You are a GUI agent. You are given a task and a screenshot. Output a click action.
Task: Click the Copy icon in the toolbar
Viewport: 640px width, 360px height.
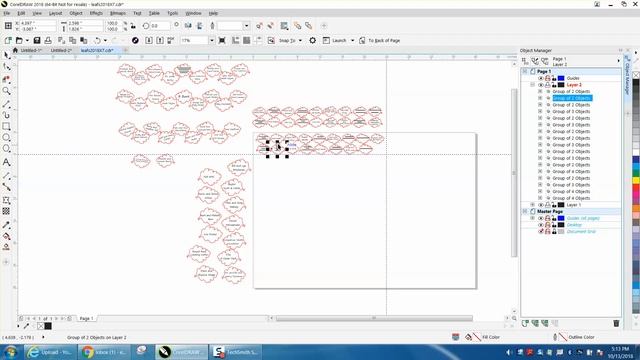[x=73, y=40]
